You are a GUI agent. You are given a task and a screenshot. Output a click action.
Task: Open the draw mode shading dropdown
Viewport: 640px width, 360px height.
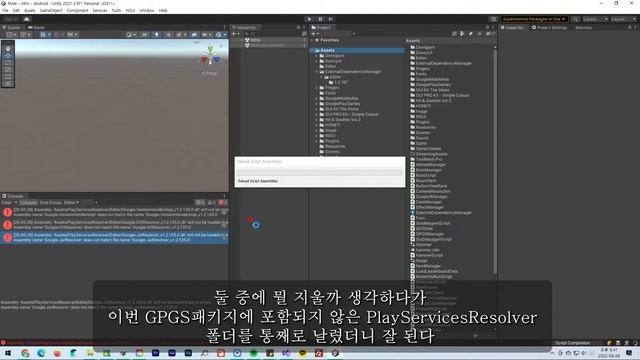[131, 35]
